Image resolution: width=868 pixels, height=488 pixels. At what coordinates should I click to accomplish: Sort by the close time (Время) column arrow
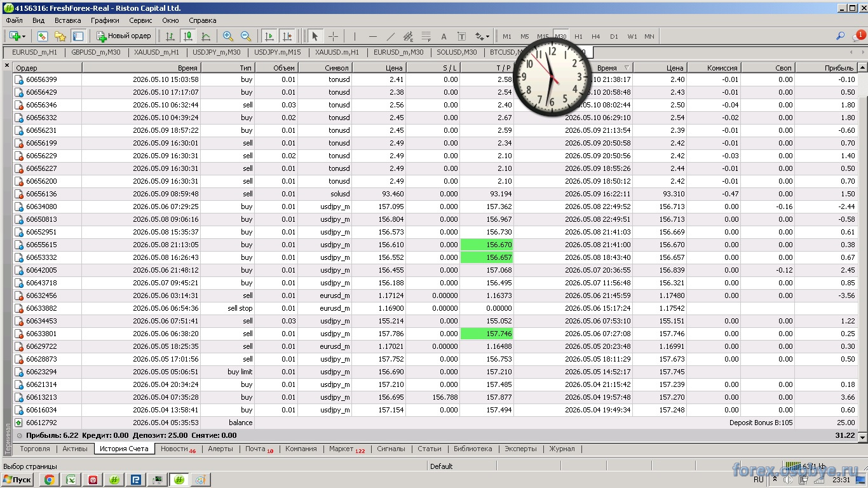[x=627, y=68]
